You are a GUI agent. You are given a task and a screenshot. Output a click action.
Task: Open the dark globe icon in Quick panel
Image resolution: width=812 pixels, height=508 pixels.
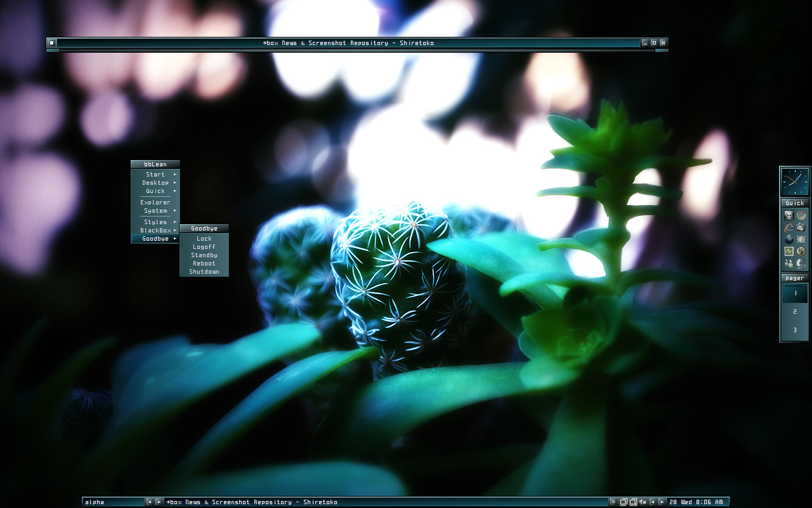coord(789,239)
